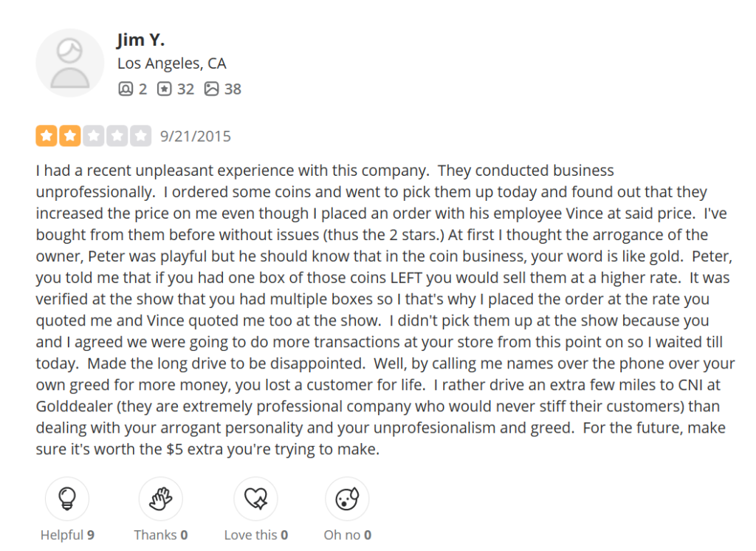756x551 pixels.
Task: Click the Helpful 9 label
Action: (x=67, y=535)
